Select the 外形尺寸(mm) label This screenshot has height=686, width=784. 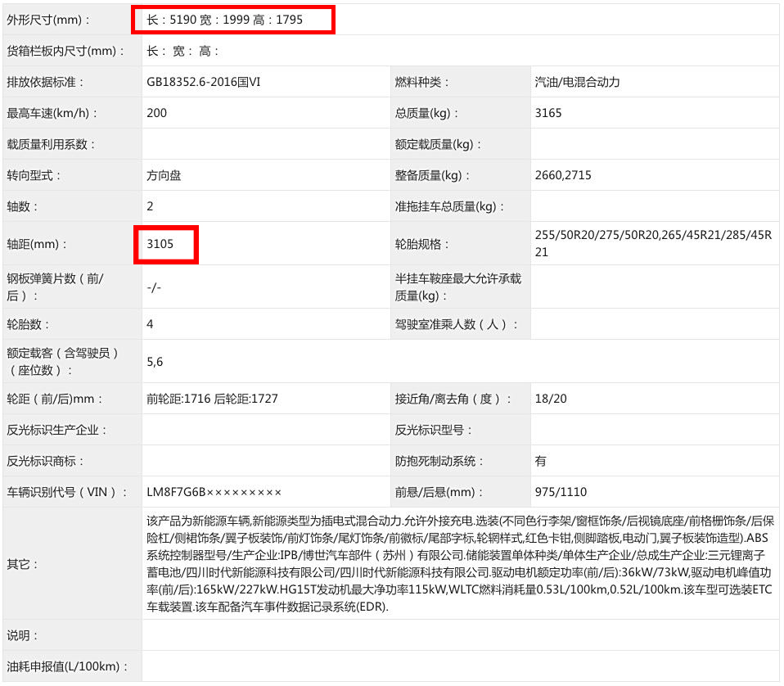click(x=48, y=20)
